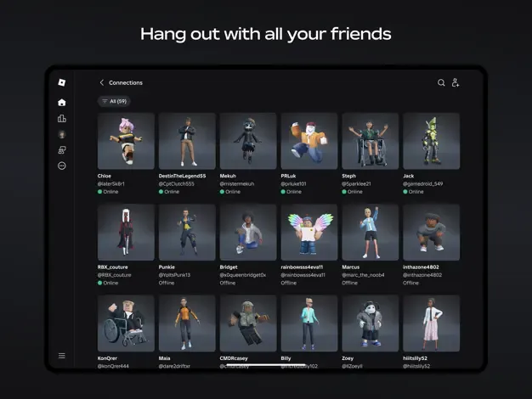
Task: Open the avatar profile icon in sidebar
Action: pyautogui.click(x=61, y=134)
